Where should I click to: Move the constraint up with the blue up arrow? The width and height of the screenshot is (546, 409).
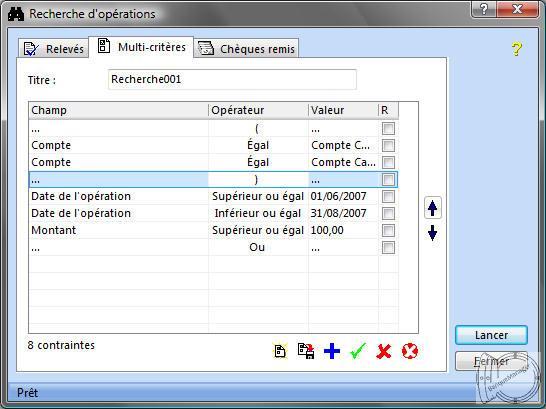coord(432,208)
